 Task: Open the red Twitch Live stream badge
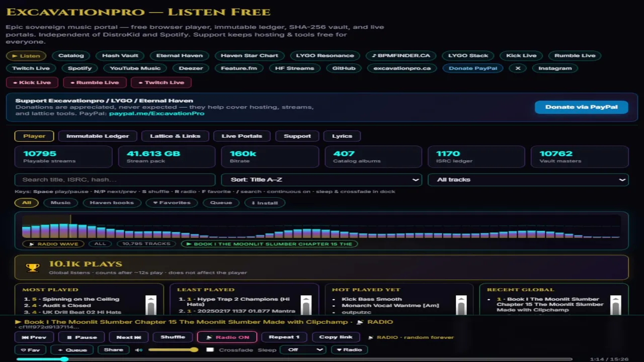click(161, 82)
